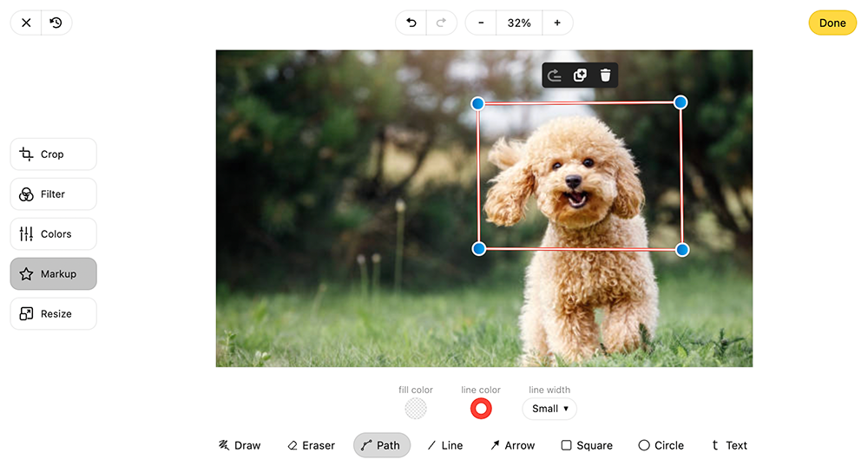Duplicate the selected shape

(x=580, y=75)
